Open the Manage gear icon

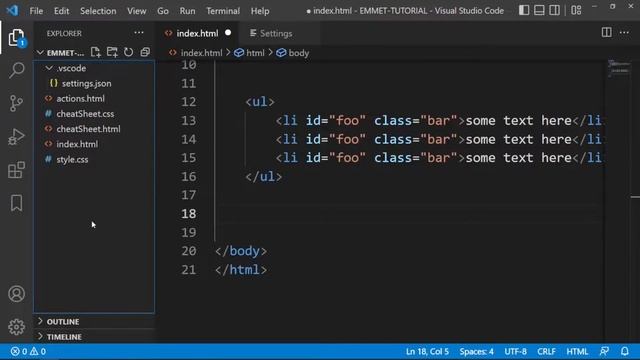tap(16, 327)
